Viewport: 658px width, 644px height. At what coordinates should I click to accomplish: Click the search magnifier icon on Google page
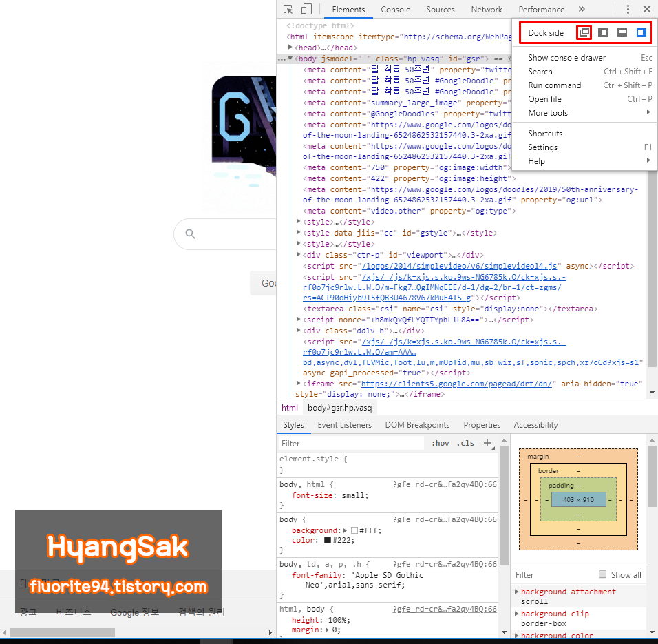pos(190,234)
